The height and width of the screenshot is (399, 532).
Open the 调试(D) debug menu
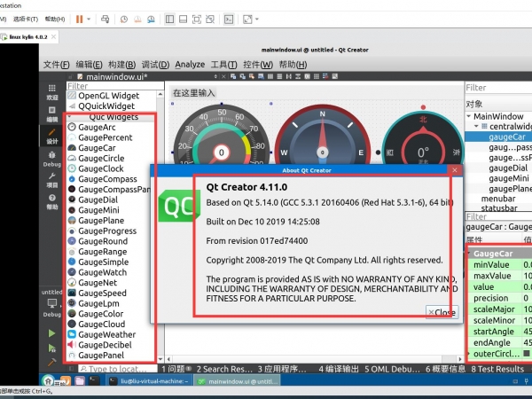tap(155, 65)
